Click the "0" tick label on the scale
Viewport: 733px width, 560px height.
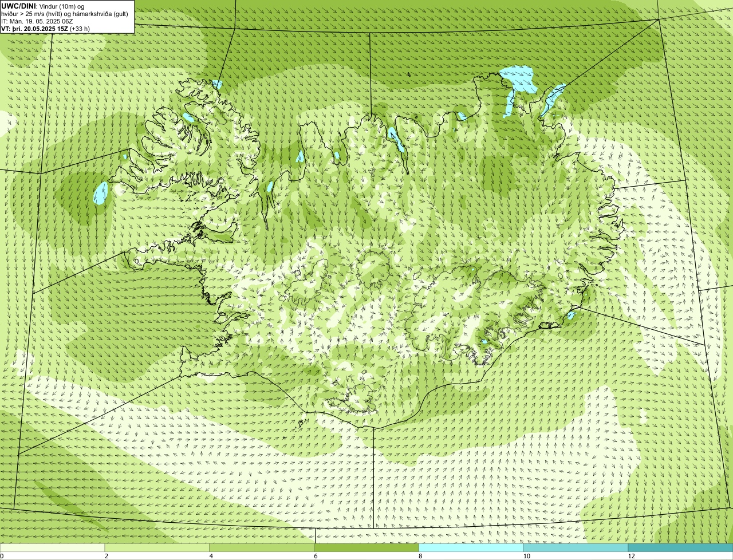(x=2, y=556)
